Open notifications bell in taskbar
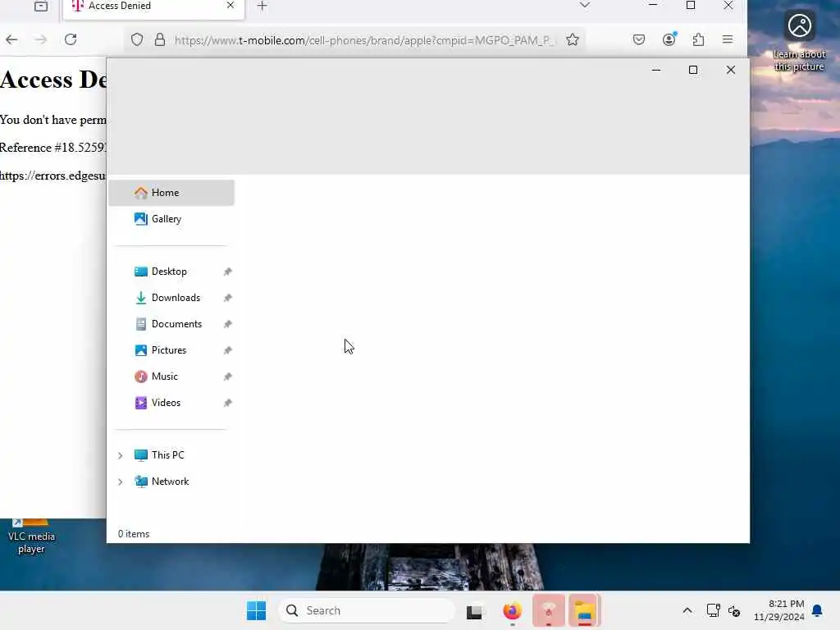 pos(818,610)
